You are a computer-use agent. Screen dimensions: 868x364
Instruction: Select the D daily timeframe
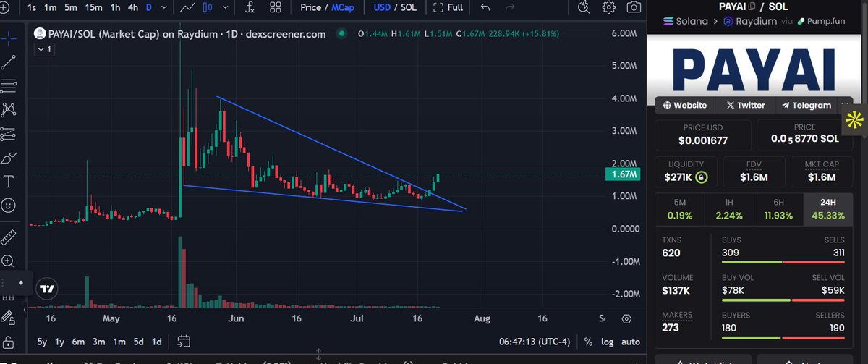tap(149, 7)
